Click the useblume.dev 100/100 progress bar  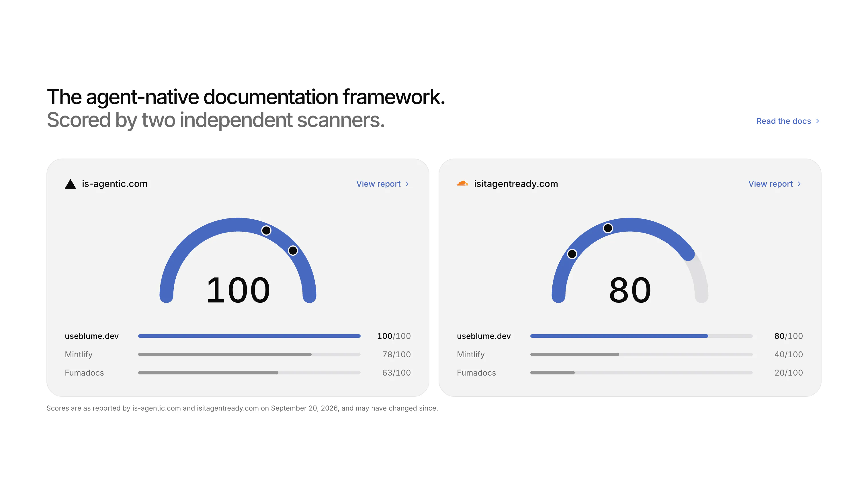click(x=249, y=336)
